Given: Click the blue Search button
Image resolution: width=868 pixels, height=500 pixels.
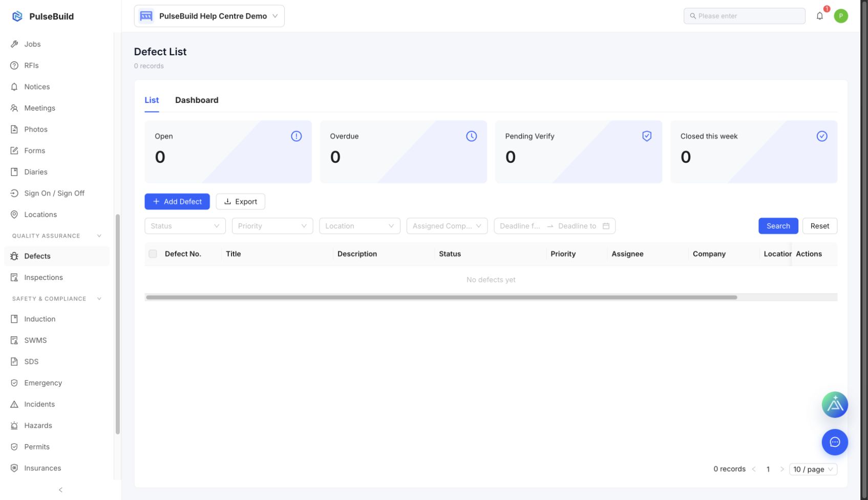Looking at the screenshot, I should click(x=778, y=226).
